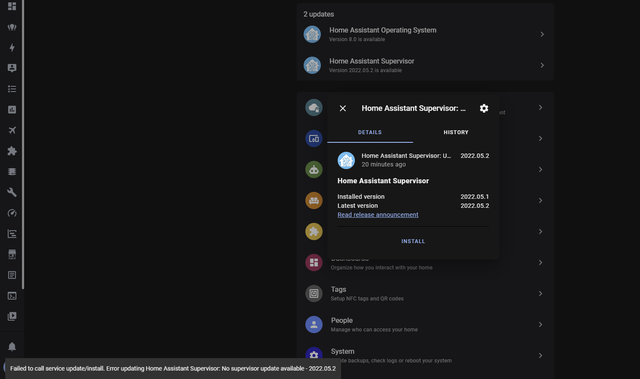Open the Media browser play icon in sidebar
Viewport: 640px width, 379px height.
[12, 316]
